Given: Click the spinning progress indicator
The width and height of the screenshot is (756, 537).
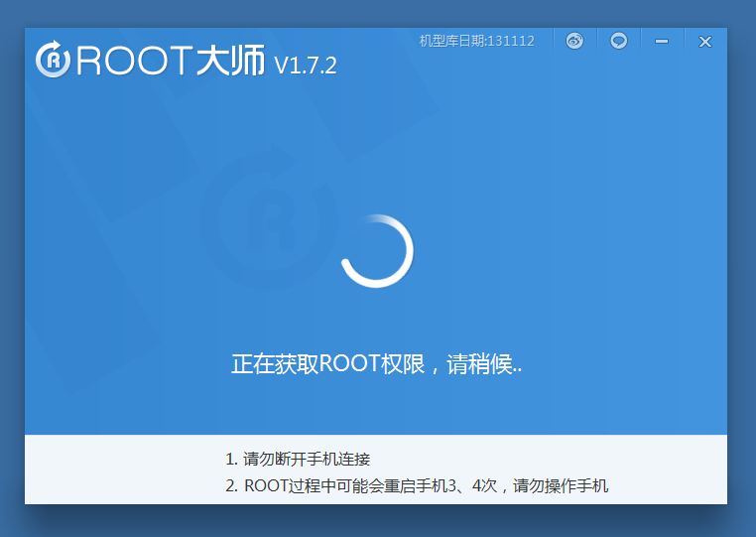Looking at the screenshot, I should 377,251.
